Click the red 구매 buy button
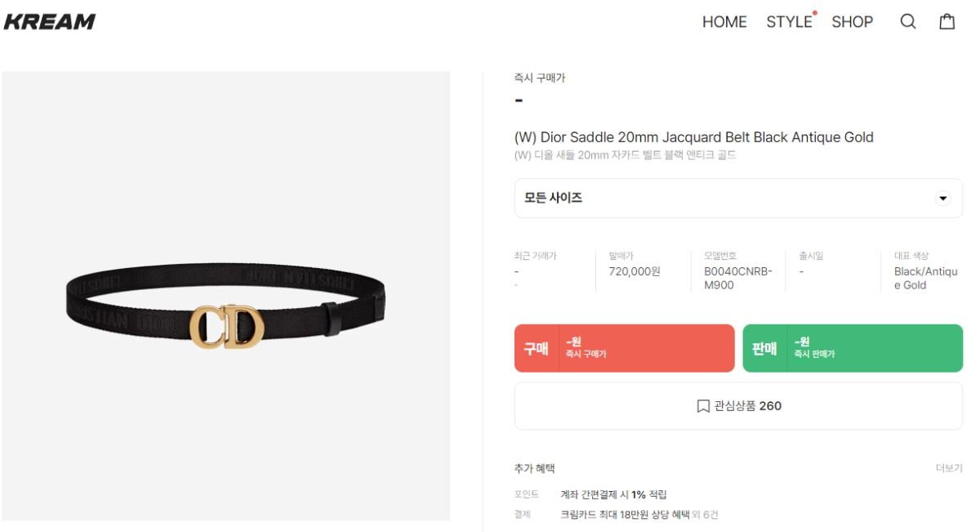Viewport: 980px width, 532px height. click(625, 348)
